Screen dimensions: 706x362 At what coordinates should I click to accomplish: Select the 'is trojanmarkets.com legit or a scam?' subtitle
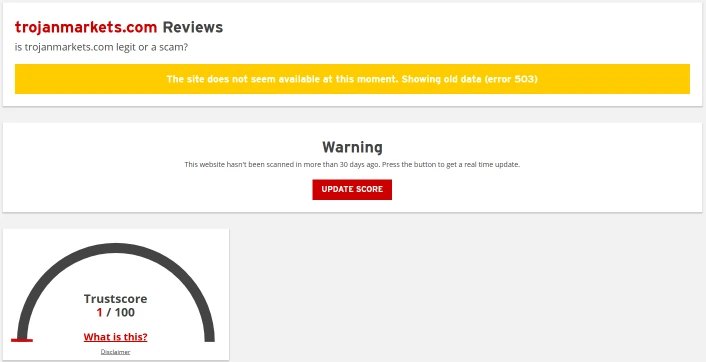tap(101, 47)
